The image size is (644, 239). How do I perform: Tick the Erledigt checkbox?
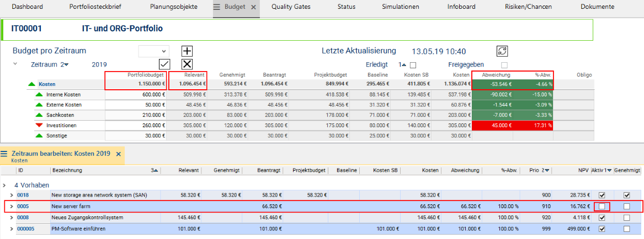(413, 65)
